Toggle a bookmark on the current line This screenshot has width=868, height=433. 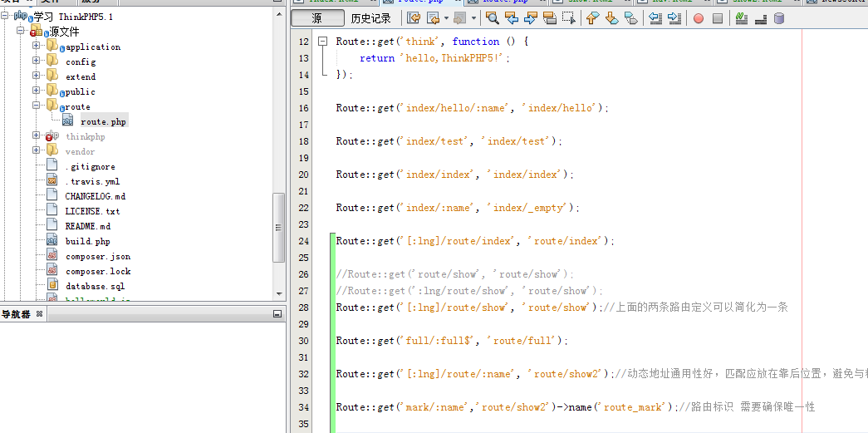[x=630, y=18]
